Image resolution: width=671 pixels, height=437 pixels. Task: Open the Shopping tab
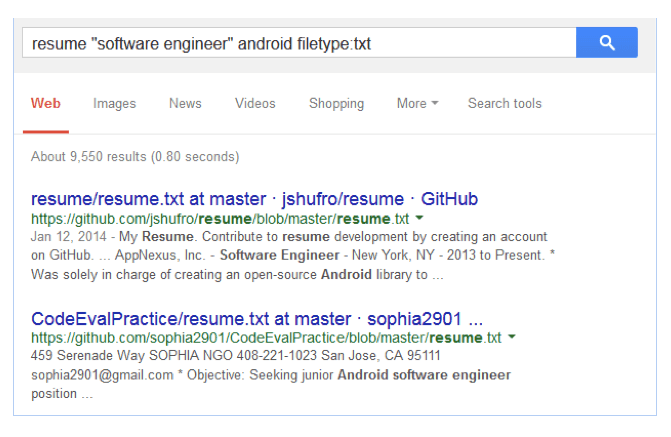click(336, 104)
